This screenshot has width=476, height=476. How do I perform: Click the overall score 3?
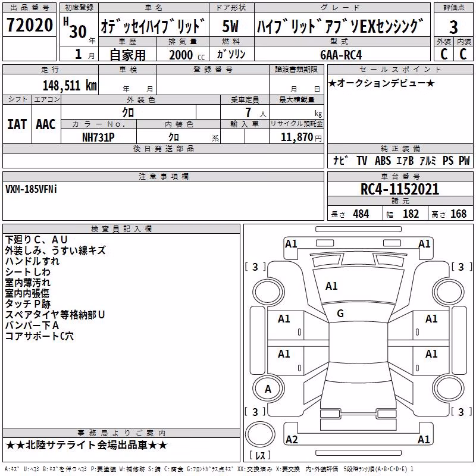(x=453, y=27)
